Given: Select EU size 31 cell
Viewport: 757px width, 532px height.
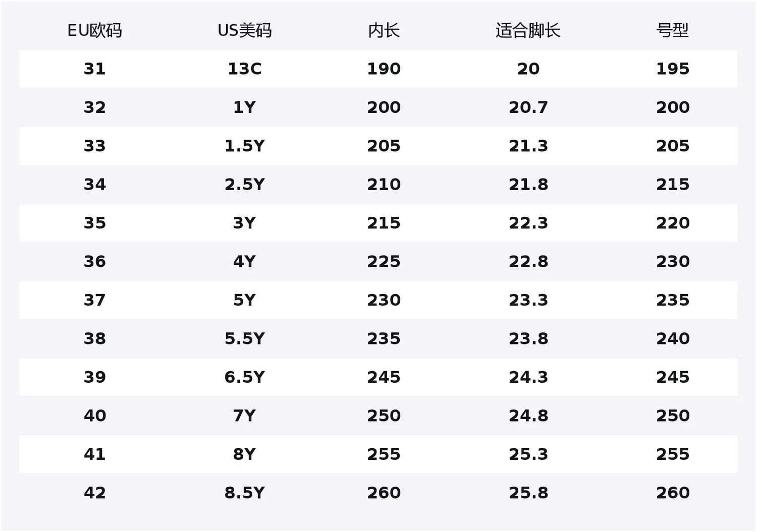Looking at the screenshot, I should [94, 69].
